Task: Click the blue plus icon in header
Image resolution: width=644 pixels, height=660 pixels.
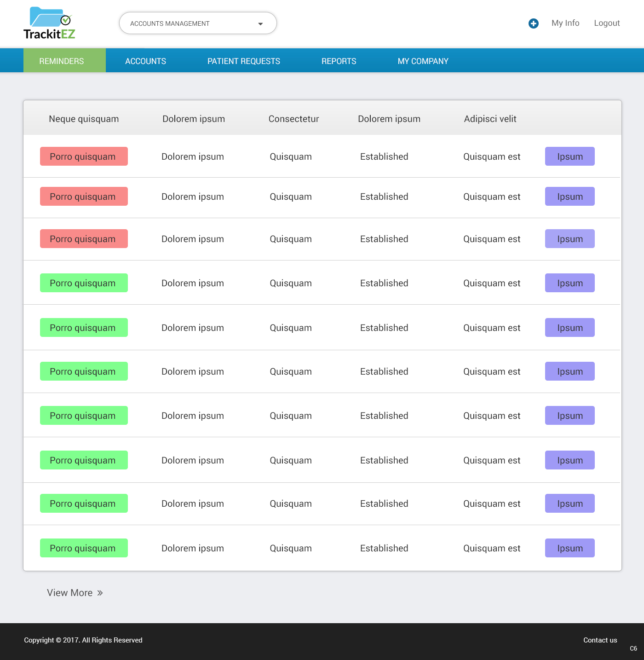Action: [x=533, y=23]
